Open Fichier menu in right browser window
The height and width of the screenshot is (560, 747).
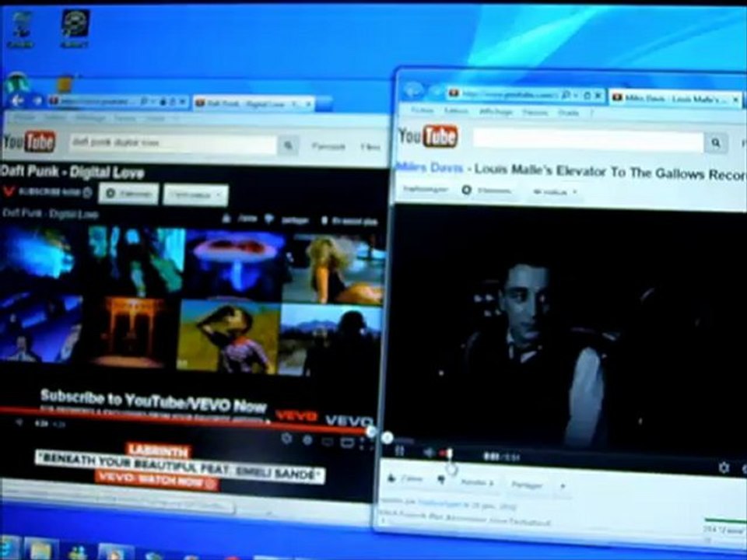click(x=422, y=110)
